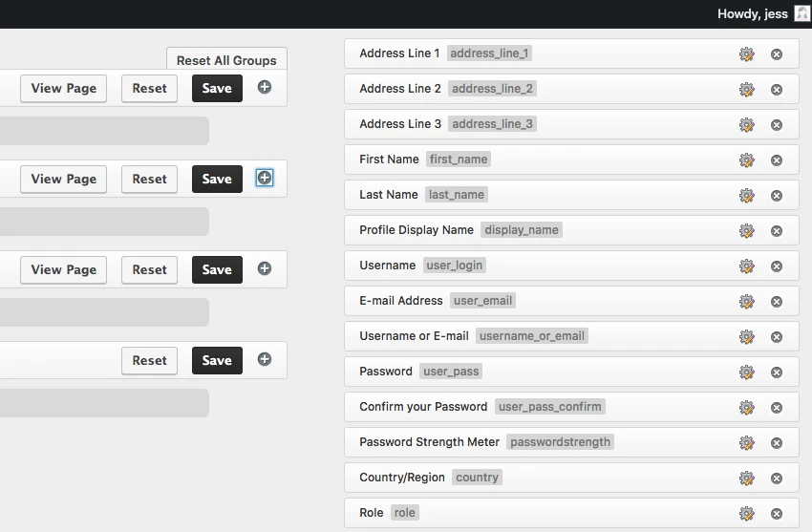Click Save in the group without View Page
The image size is (812, 532).
(217, 360)
